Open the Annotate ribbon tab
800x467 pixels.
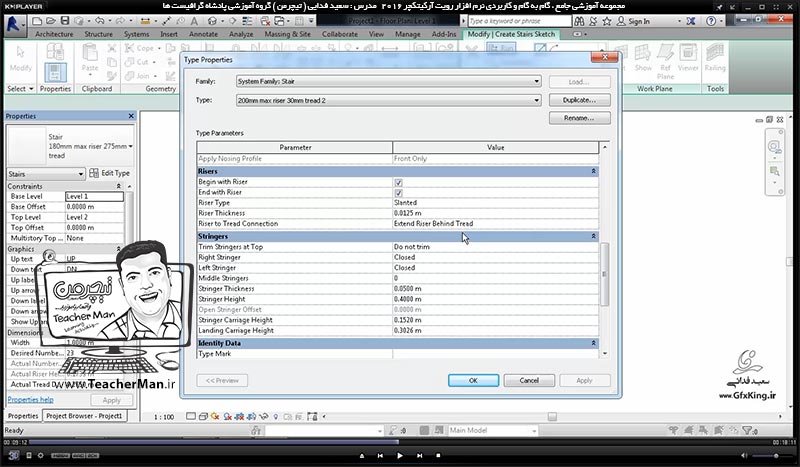tap(203, 34)
